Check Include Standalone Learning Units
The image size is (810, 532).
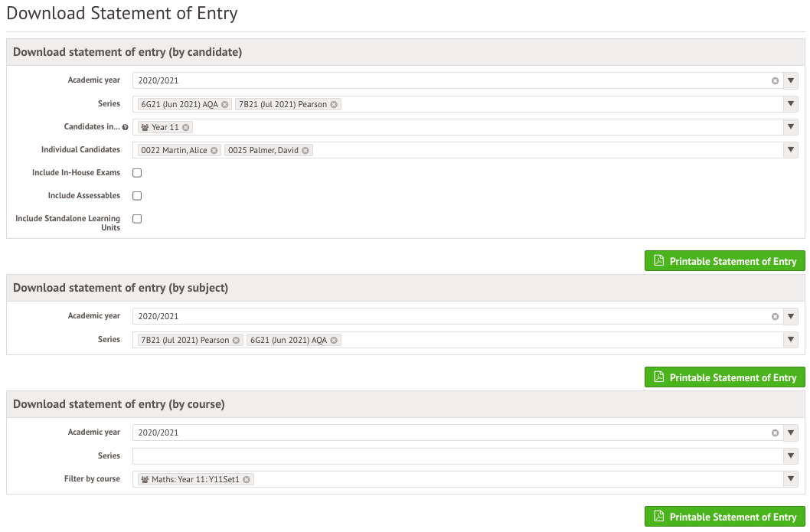[x=137, y=219]
